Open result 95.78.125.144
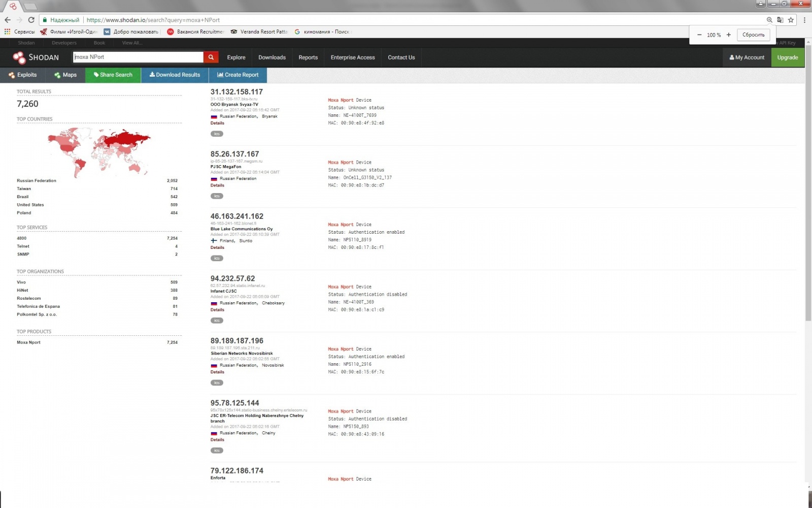 (x=234, y=403)
